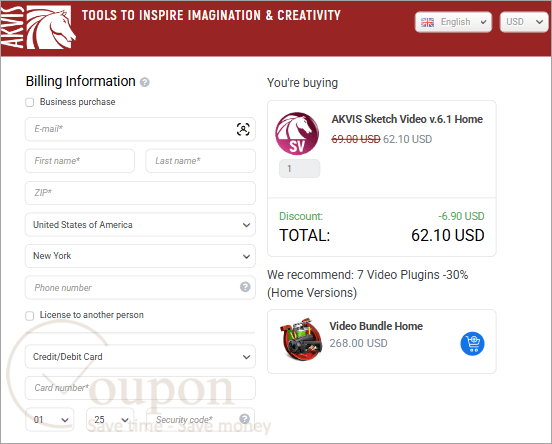The height and width of the screenshot is (444, 552).
Task: Click the Security code input field
Action: (x=200, y=419)
